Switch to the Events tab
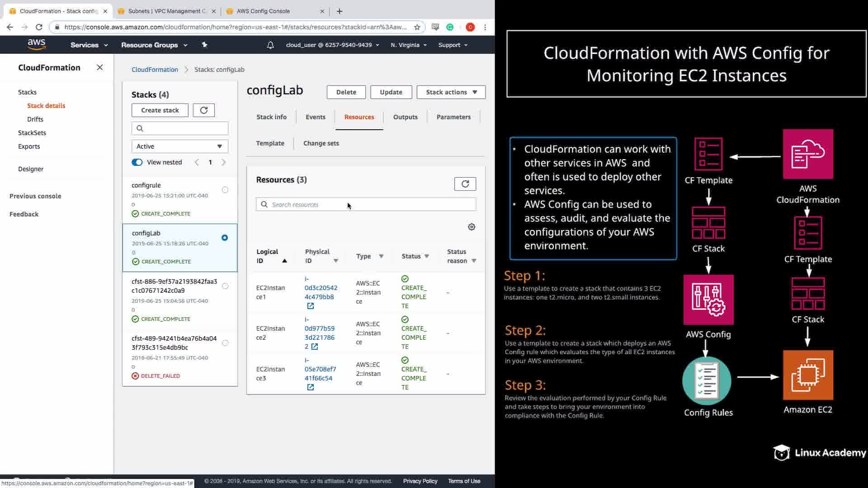868x488 pixels. [315, 117]
